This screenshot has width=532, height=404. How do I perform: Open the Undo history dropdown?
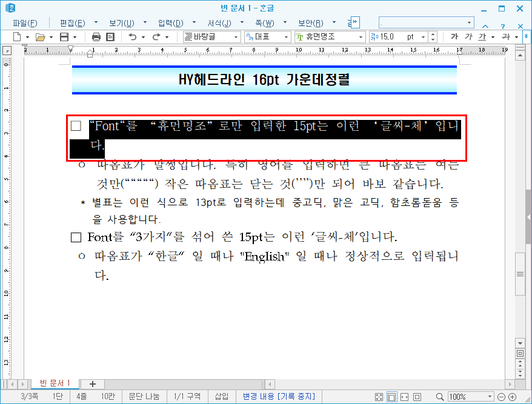tap(143, 37)
